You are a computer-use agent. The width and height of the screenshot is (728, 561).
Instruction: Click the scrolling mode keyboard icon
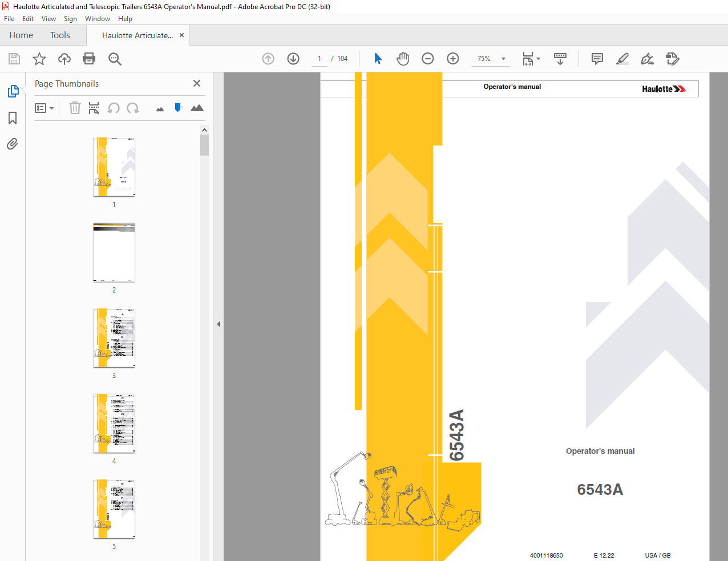click(560, 59)
